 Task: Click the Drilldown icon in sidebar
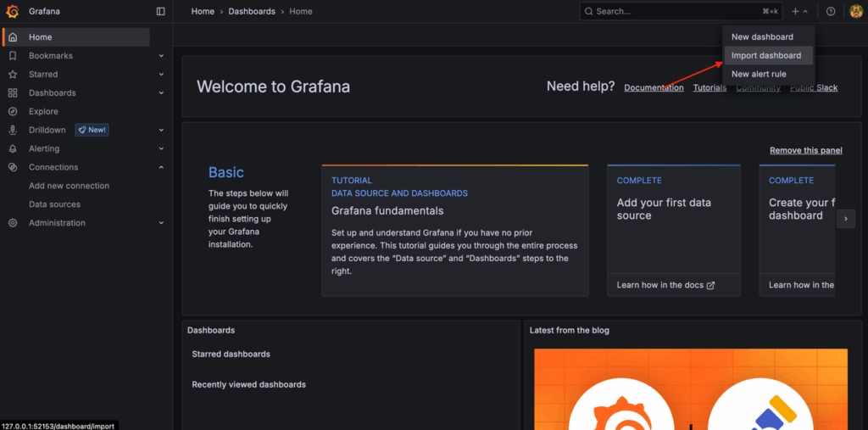(x=13, y=131)
